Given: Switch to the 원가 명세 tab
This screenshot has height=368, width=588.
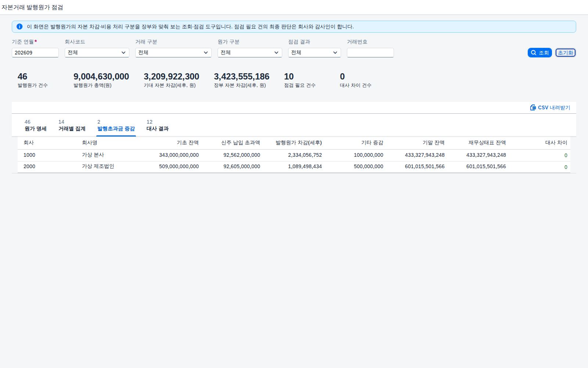Looking at the screenshot, I should [36, 125].
